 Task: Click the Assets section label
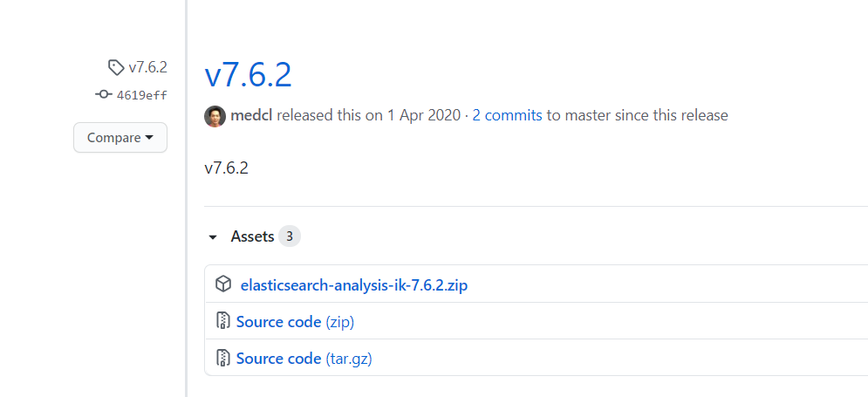tap(252, 236)
